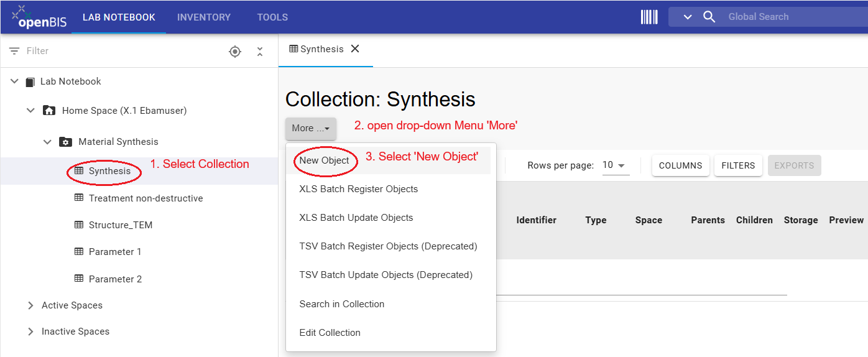Expand the Inactive Spaces node
868x357 pixels.
click(x=30, y=331)
